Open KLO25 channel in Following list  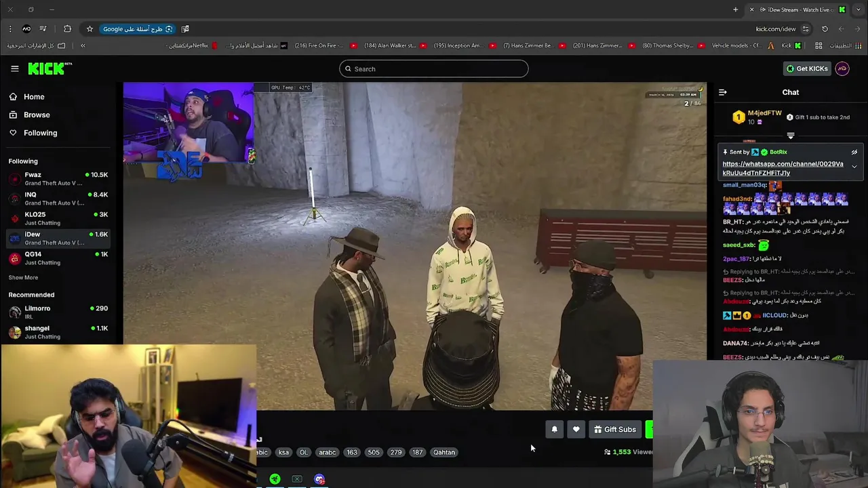[58, 218]
